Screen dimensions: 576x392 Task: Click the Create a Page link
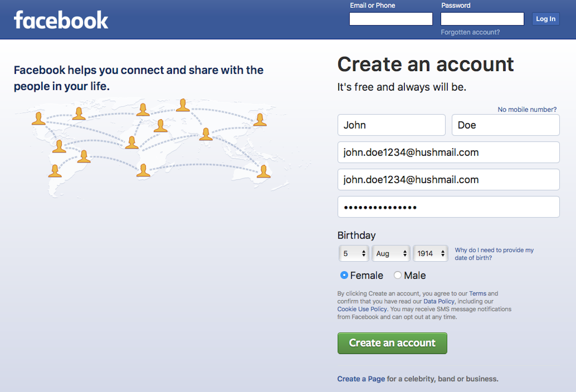pos(361,379)
